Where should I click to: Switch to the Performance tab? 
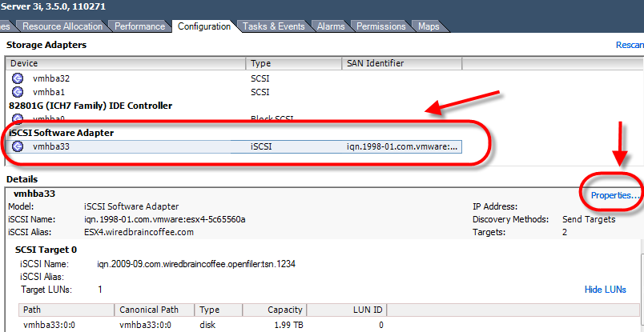point(139,26)
